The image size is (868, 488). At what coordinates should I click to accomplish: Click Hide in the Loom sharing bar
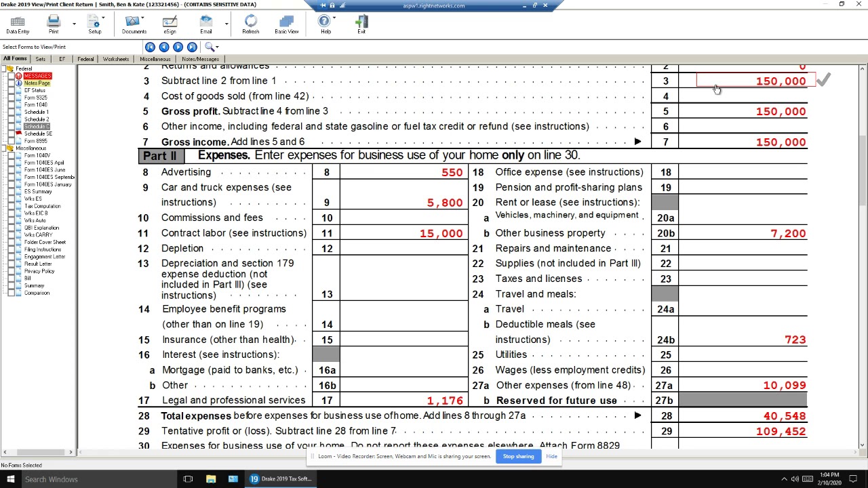tap(551, 456)
